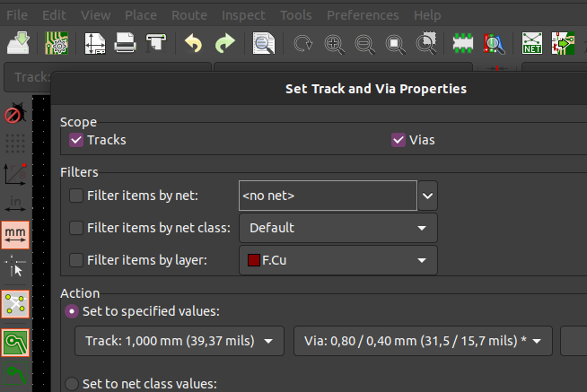587x392 pixels.
Task: Open the Footprint Library Browser icon
Action: click(x=494, y=43)
